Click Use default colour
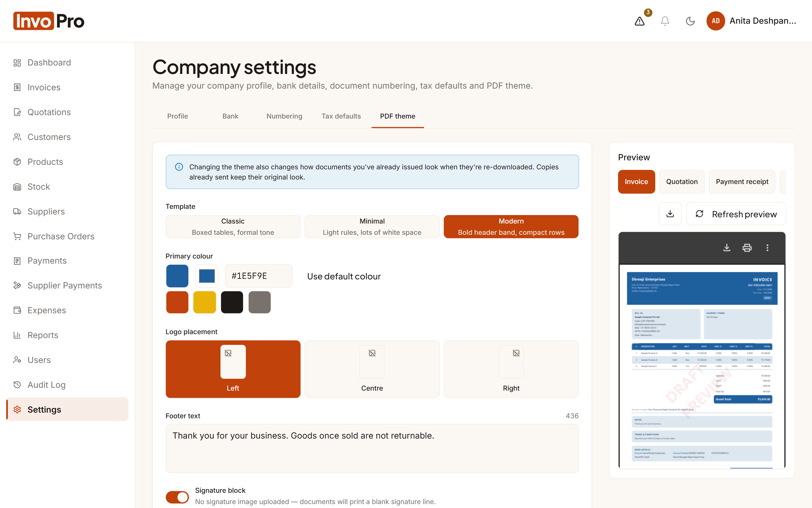 pyautogui.click(x=344, y=276)
